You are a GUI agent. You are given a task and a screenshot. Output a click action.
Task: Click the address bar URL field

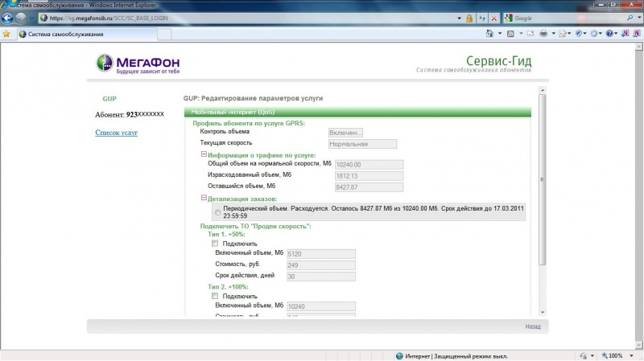(x=246, y=18)
